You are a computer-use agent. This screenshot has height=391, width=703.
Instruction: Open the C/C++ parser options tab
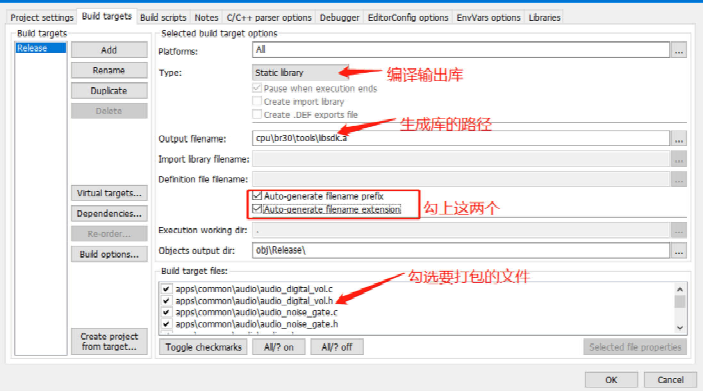[x=269, y=17]
